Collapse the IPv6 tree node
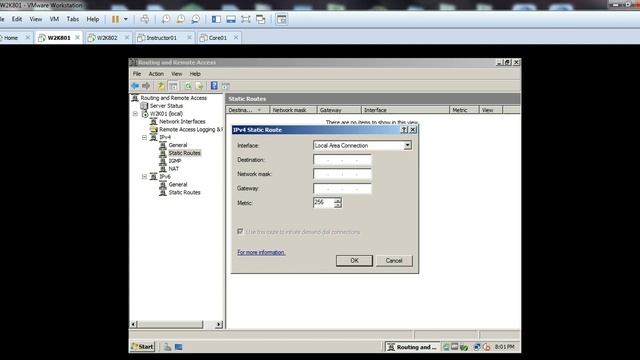The width and height of the screenshot is (640, 360). coord(144,177)
